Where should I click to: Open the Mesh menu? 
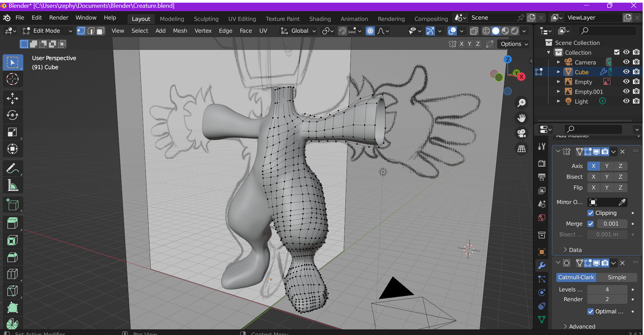click(180, 31)
